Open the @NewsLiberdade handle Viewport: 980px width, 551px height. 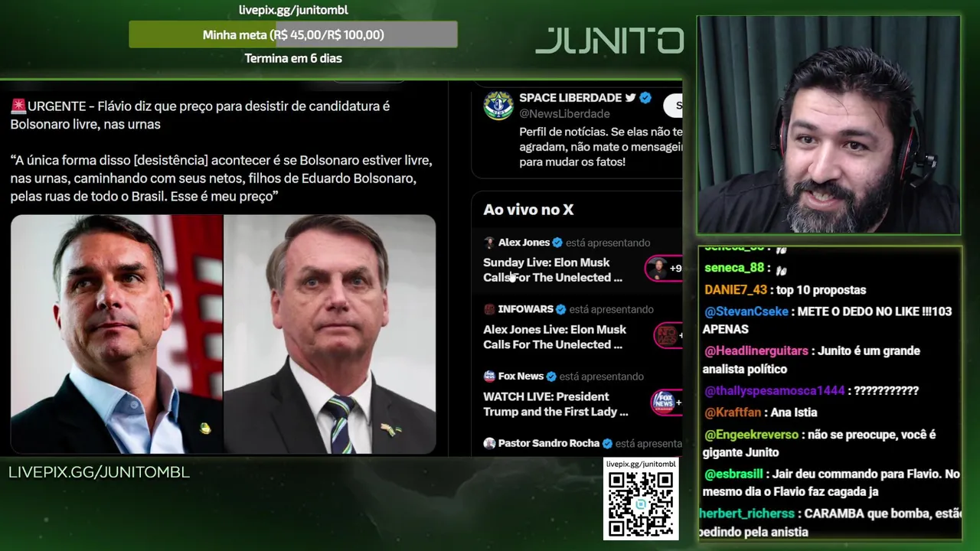(564, 114)
